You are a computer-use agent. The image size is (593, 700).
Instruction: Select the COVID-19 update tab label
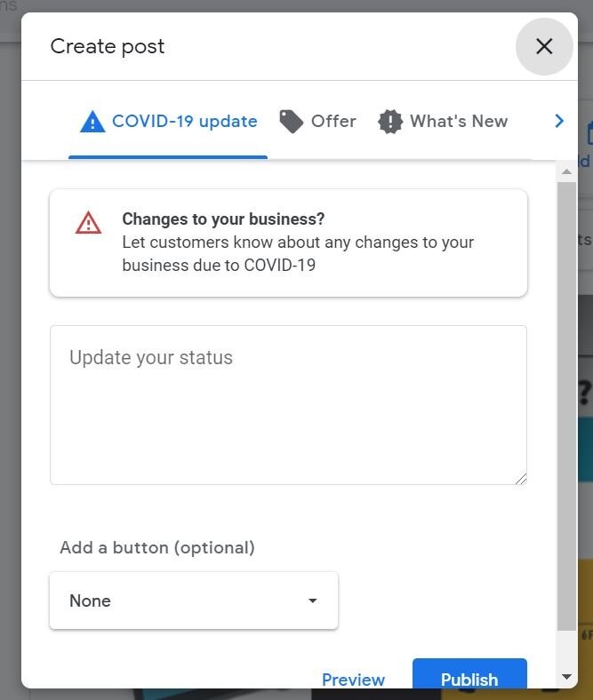[x=185, y=122]
